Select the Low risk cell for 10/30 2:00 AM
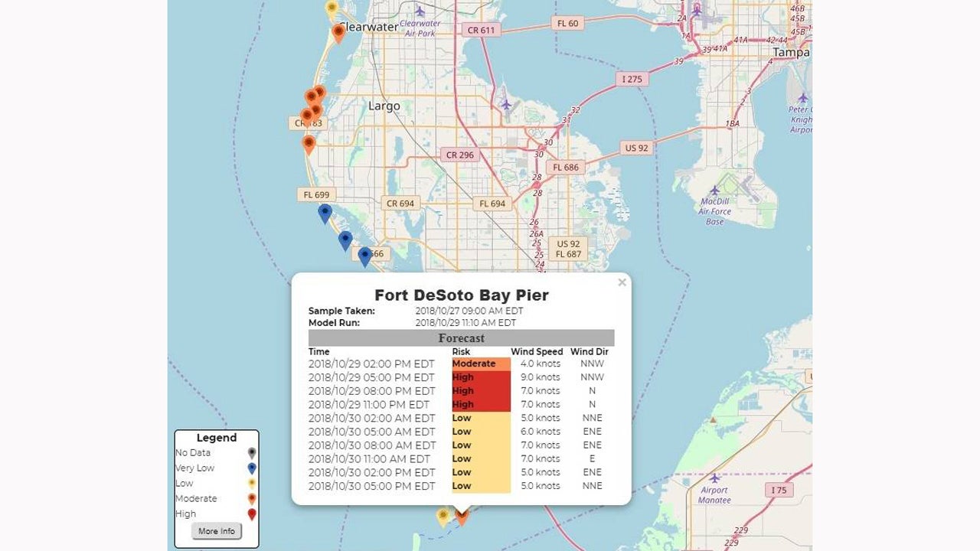The height and width of the screenshot is (551, 980). (481, 418)
